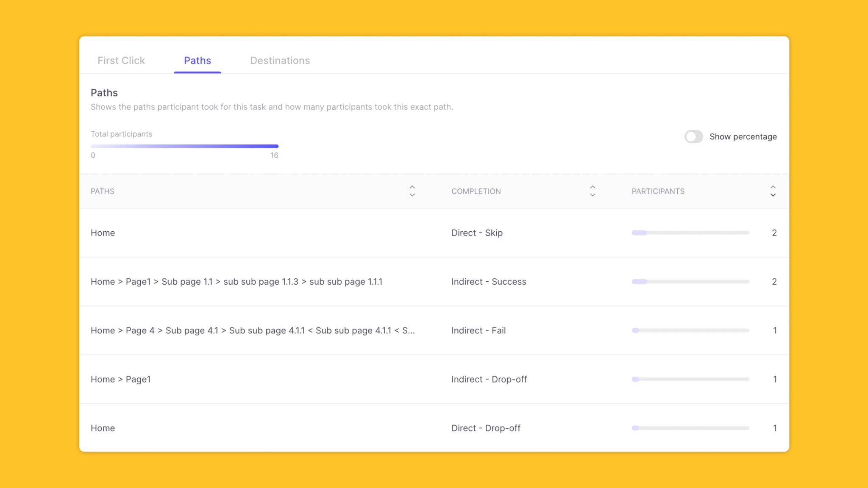
Task: Select the Home > Page1 path row
Action: pyautogui.click(x=121, y=380)
